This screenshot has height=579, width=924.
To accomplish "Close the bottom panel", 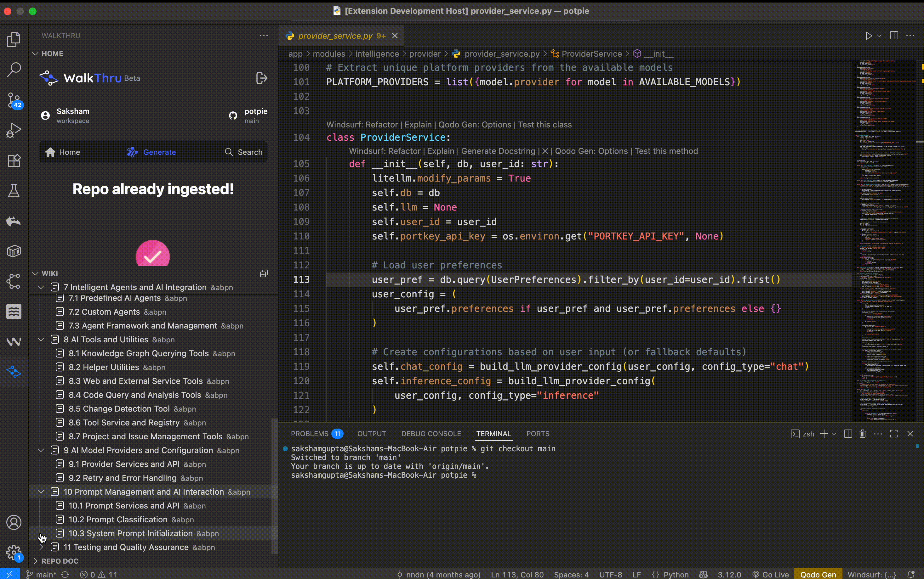I will click(910, 434).
